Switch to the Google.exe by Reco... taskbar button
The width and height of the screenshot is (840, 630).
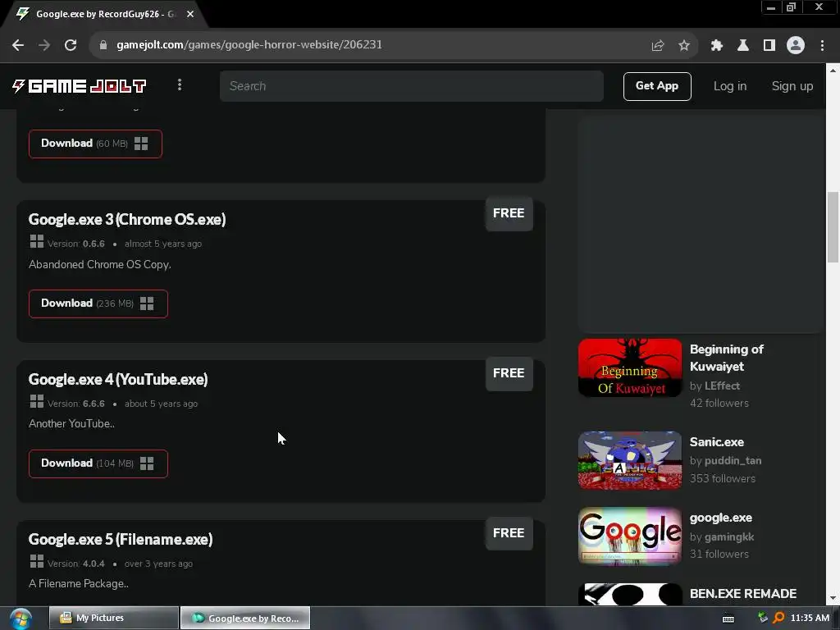tap(245, 619)
